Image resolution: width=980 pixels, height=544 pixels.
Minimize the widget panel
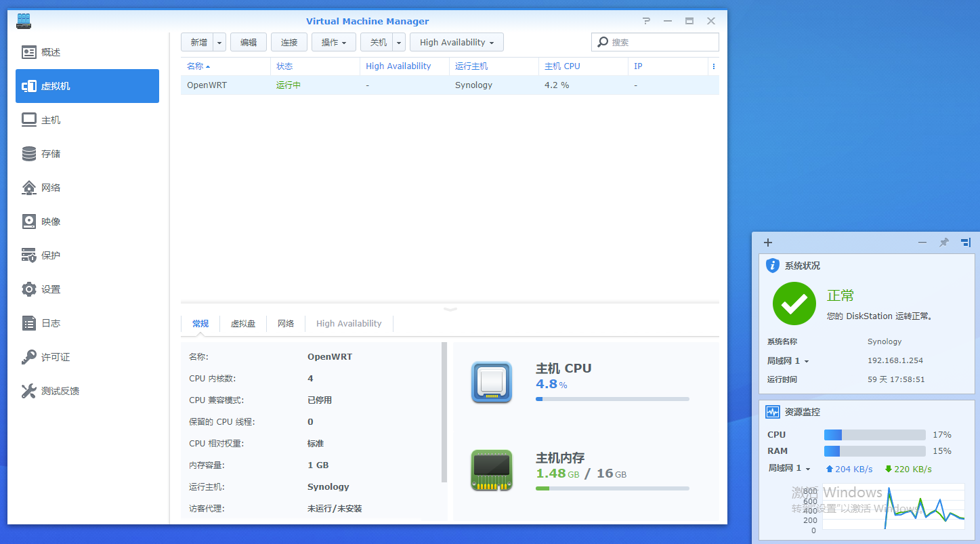tap(922, 243)
